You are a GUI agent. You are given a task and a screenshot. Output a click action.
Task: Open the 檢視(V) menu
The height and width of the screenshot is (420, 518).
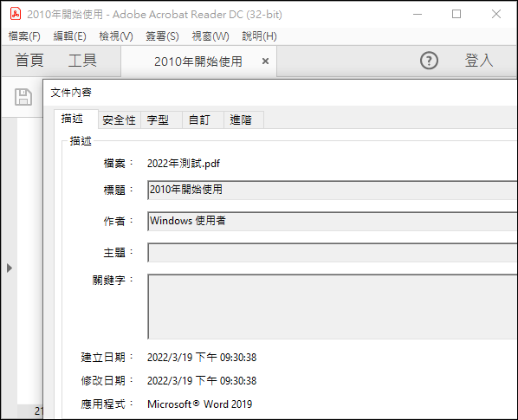[116, 36]
